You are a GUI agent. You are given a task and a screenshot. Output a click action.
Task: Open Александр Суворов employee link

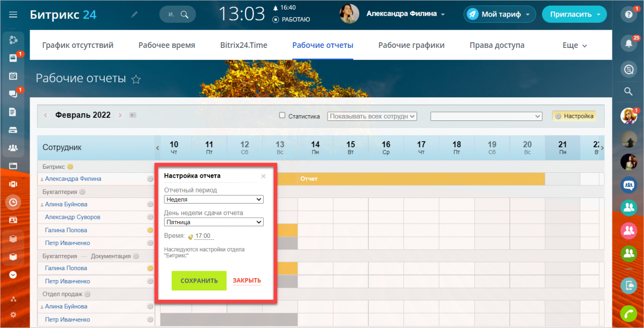[72, 217]
